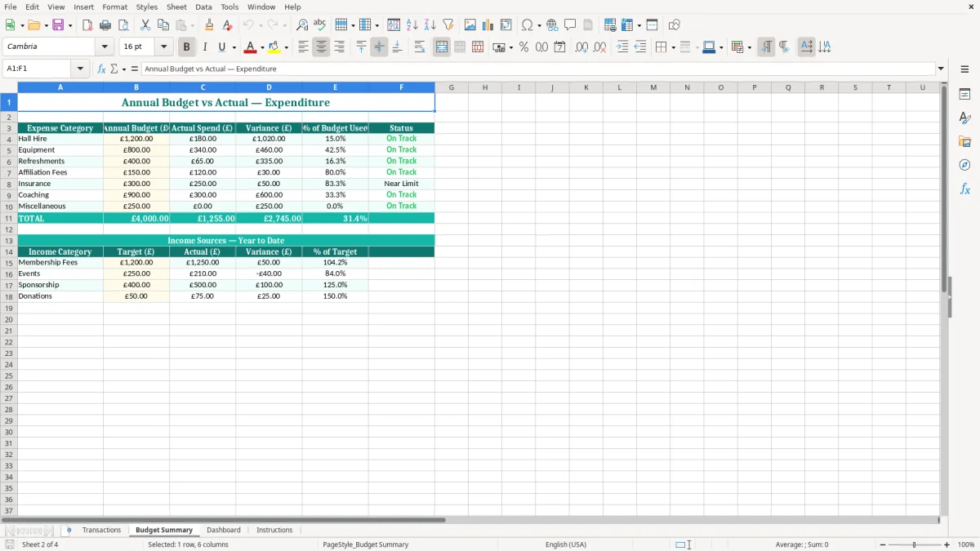Click the Font Color red A swatch
The height and width of the screenshot is (551, 980).
coord(251,47)
